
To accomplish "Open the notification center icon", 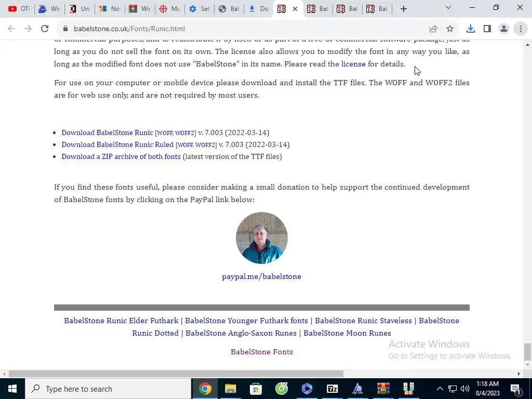I will pyautogui.click(x=515, y=389).
